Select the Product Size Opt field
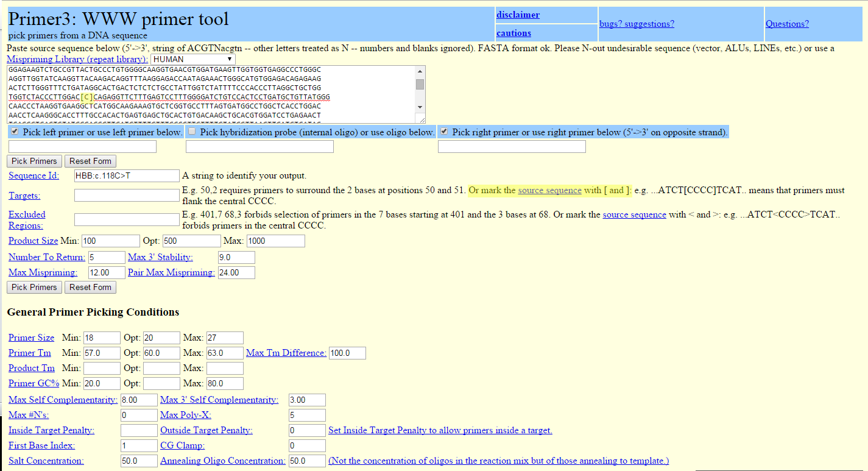The width and height of the screenshot is (868, 471). click(191, 241)
